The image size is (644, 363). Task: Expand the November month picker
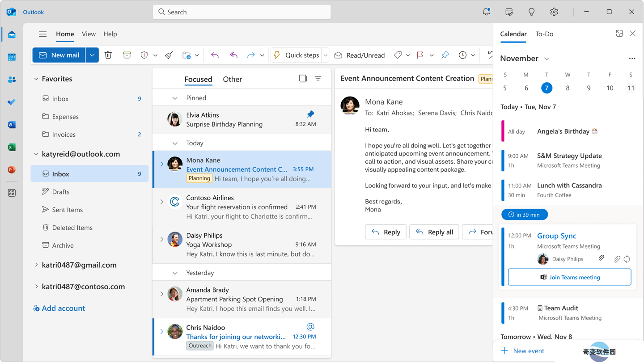547,59
